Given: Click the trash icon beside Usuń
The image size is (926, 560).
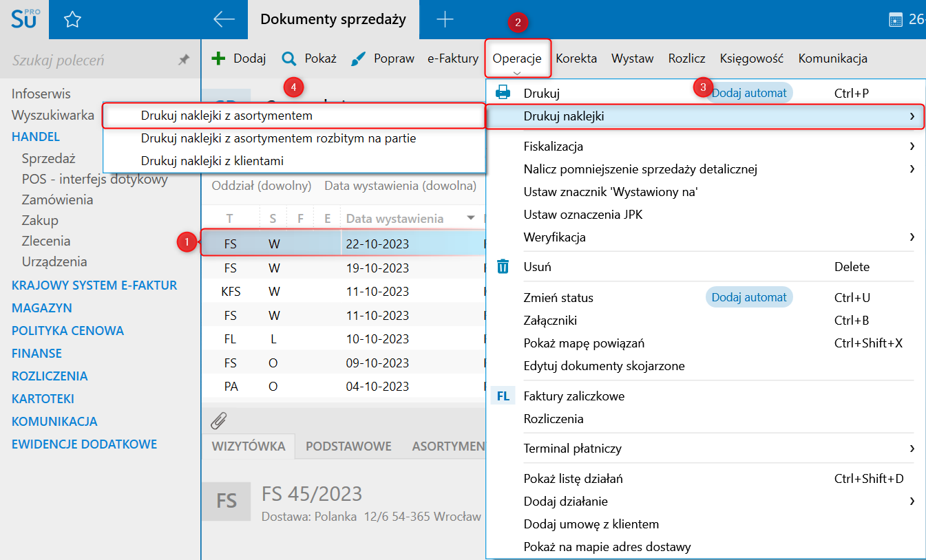Looking at the screenshot, I should pos(503,266).
